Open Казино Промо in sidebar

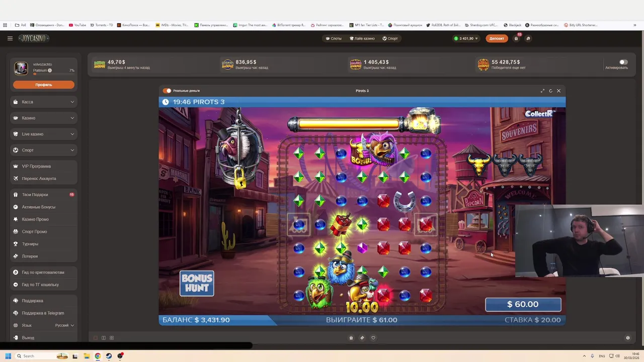tap(44, 219)
